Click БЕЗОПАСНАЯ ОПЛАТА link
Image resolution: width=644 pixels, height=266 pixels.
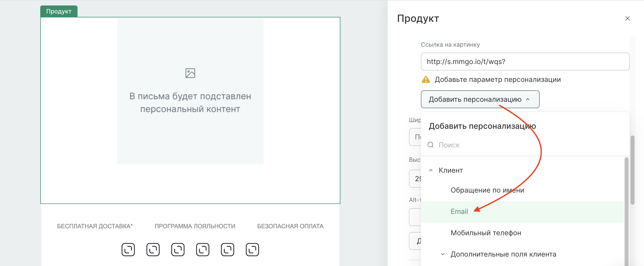click(290, 226)
